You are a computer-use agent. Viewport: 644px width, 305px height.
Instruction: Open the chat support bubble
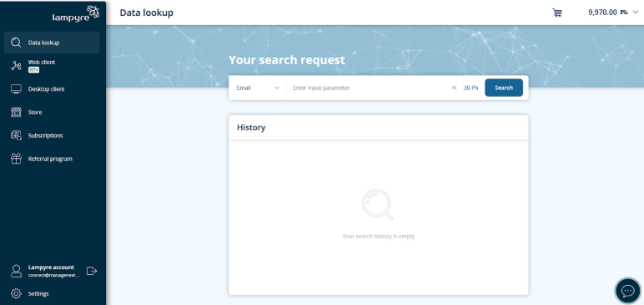tap(628, 291)
